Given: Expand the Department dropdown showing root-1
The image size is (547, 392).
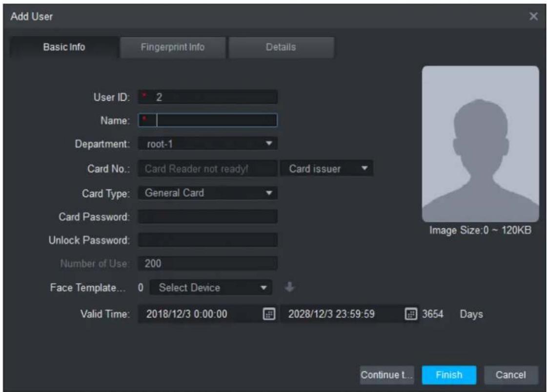Looking at the screenshot, I should 208,144.
